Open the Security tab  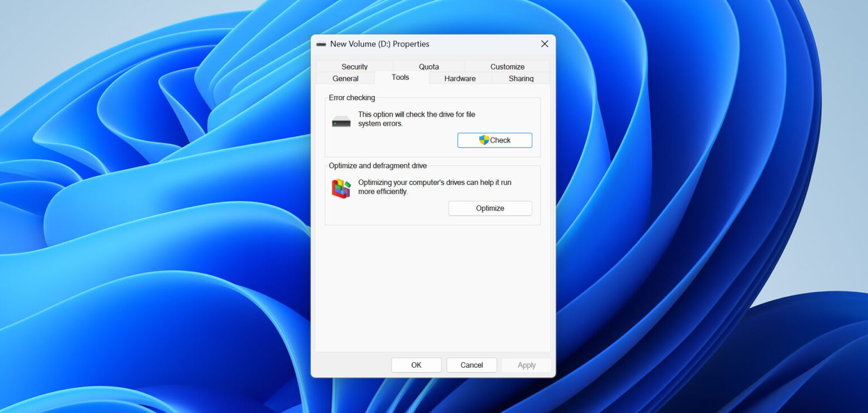pyautogui.click(x=354, y=67)
